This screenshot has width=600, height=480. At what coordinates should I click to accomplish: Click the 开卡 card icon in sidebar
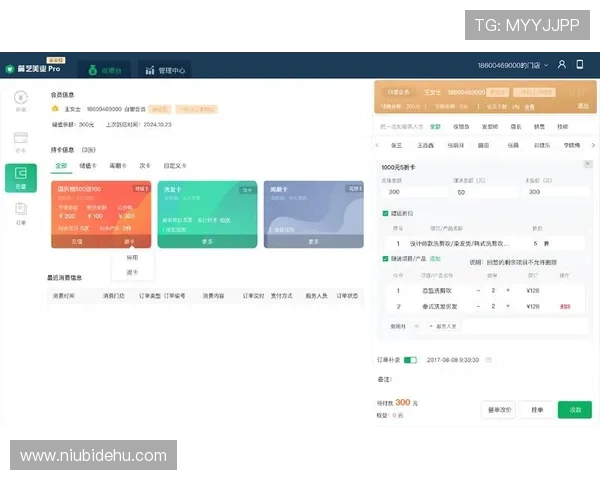(21, 142)
